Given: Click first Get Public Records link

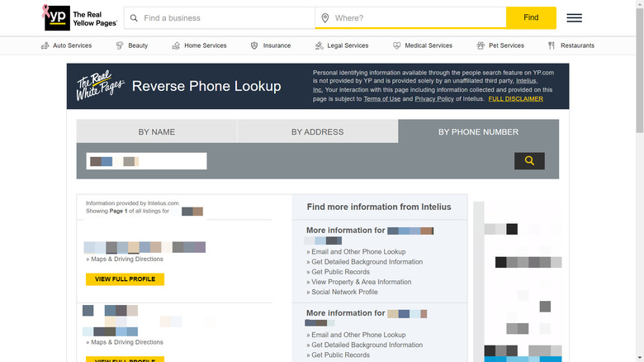Looking at the screenshot, I should pyautogui.click(x=340, y=271).
